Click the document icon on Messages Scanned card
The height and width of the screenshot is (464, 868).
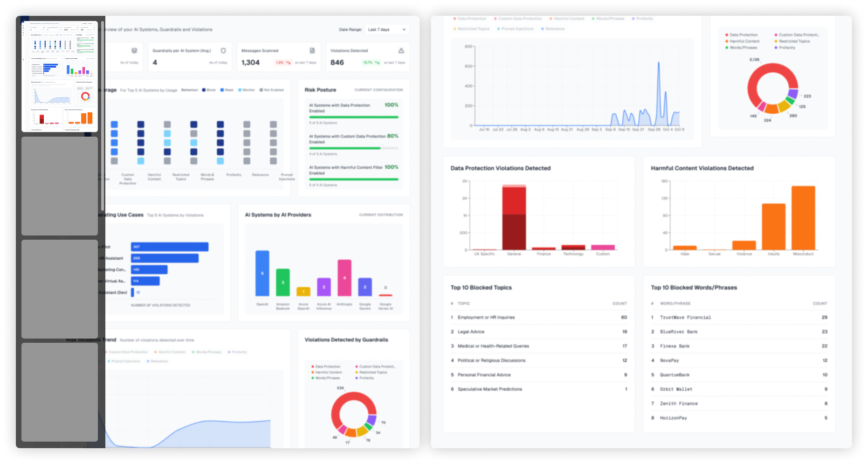click(312, 50)
